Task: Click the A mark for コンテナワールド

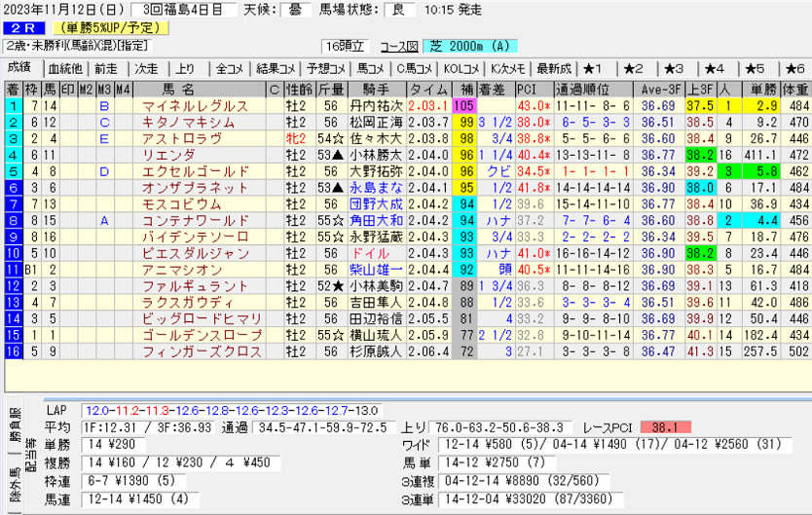Action: (104, 221)
